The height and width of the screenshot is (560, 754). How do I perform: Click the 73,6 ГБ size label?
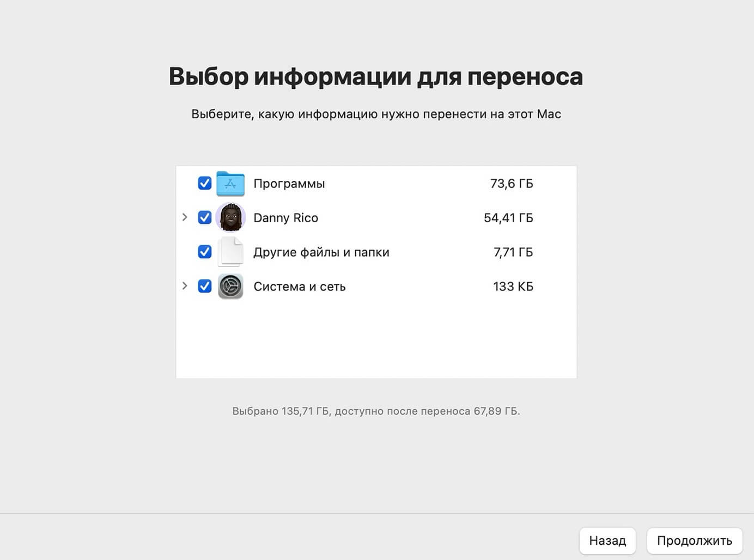click(512, 184)
